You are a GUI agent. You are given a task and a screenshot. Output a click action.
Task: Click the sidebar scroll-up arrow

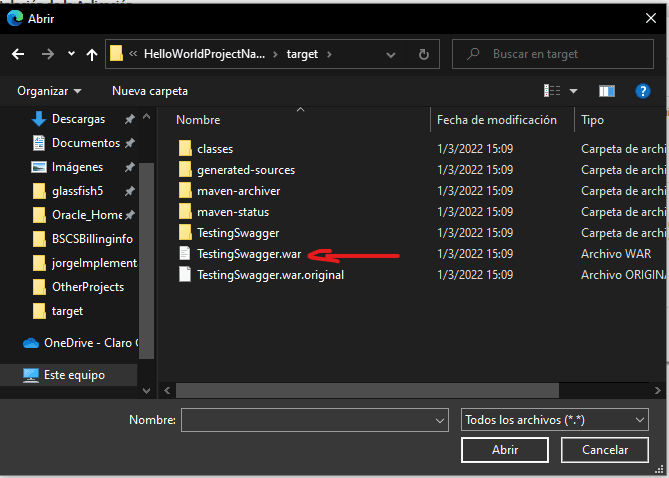146,116
